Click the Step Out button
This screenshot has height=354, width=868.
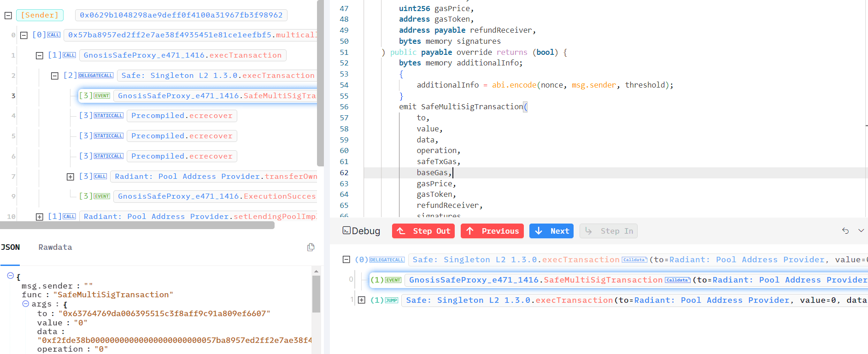coord(423,231)
